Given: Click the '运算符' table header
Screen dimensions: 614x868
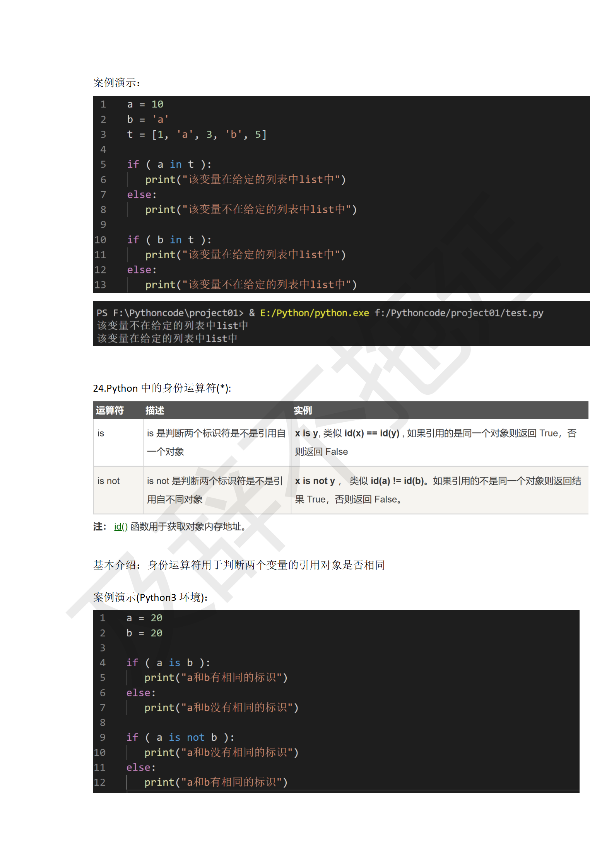Looking at the screenshot, I should click(109, 410).
